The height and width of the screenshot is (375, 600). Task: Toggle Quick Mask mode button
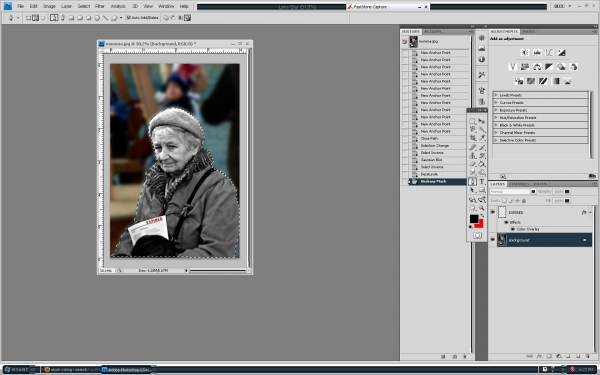point(477,235)
